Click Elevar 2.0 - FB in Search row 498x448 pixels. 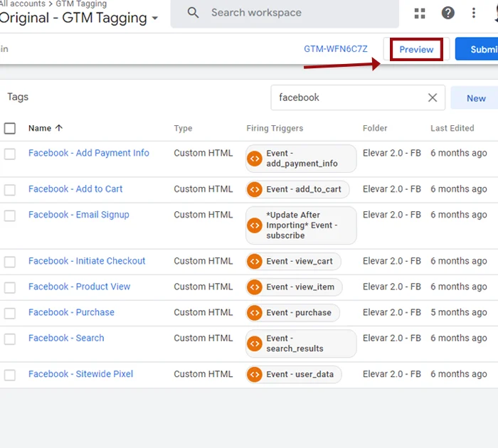pos(391,338)
